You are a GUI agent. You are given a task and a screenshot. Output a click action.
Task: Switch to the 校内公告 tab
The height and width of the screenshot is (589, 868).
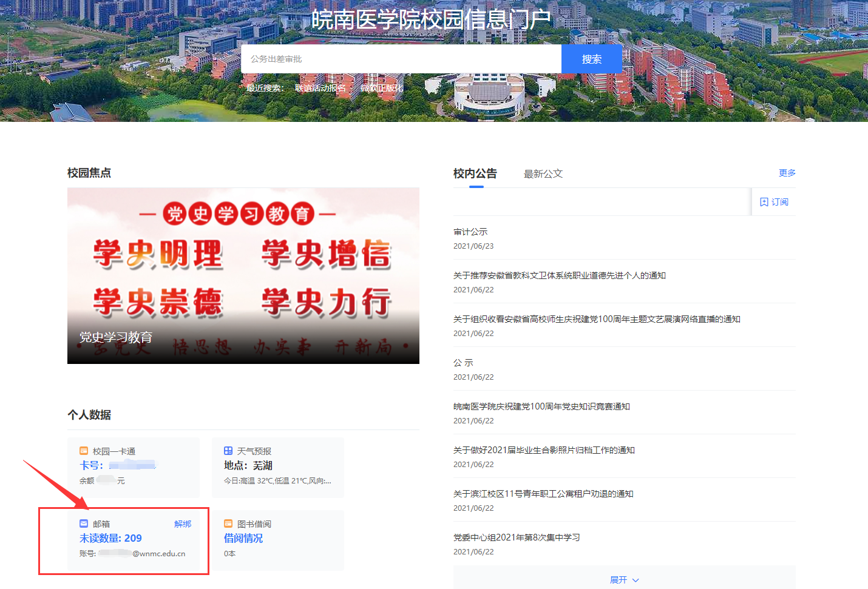pos(475,173)
